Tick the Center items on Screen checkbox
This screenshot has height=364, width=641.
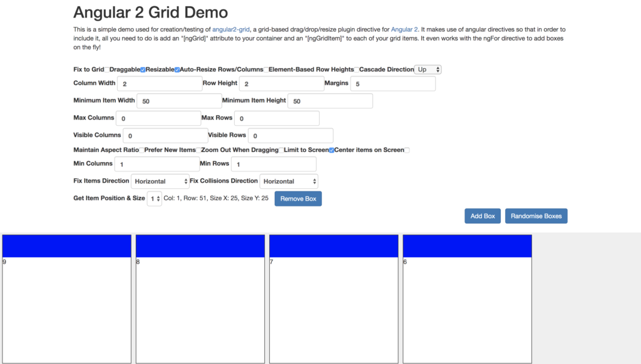[407, 150]
